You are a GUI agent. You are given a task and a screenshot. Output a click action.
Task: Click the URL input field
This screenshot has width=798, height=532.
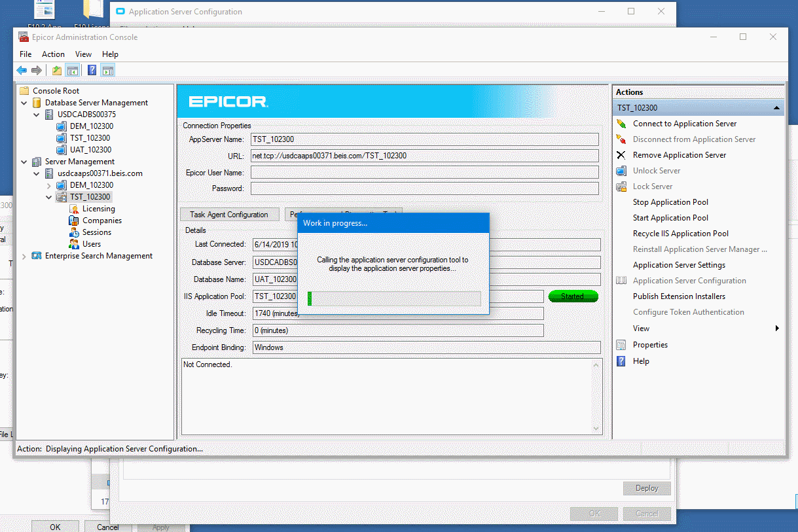click(x=425, y=156)
